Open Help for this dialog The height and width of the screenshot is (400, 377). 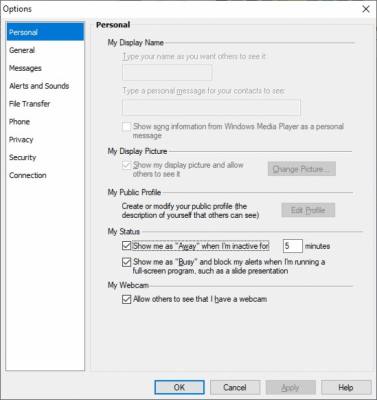[x=346, y=387]
